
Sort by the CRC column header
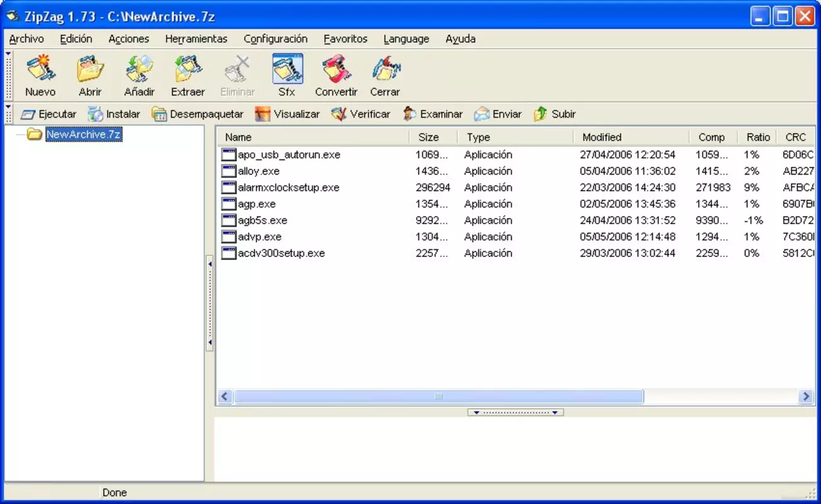[796, 137]
